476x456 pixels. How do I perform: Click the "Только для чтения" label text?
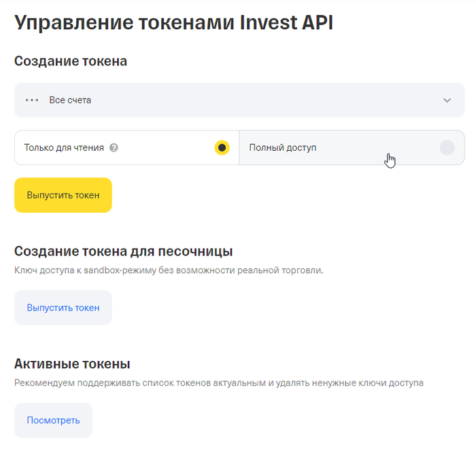(64, 147)
